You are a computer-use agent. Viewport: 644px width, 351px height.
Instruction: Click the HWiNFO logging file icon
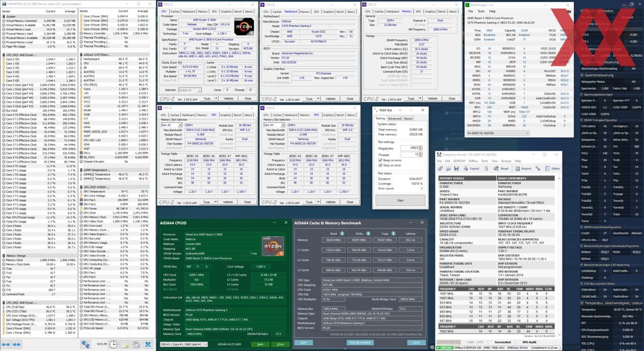click(x=125, y=344)
